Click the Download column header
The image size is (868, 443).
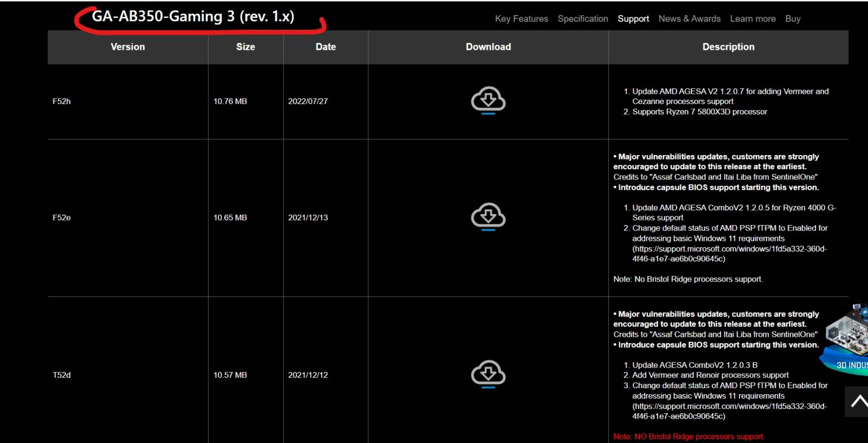pyautogui.click(x=488, y=47)
